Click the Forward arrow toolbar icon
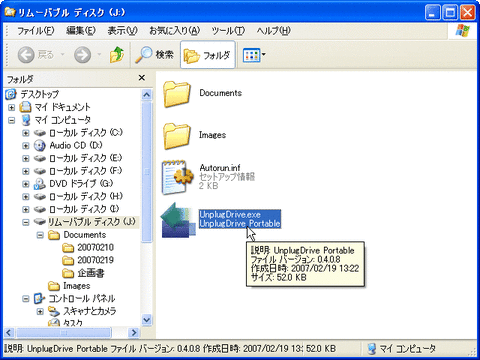Image resolution: width=480 pixels, height=360 pixels. coord(82,55)
